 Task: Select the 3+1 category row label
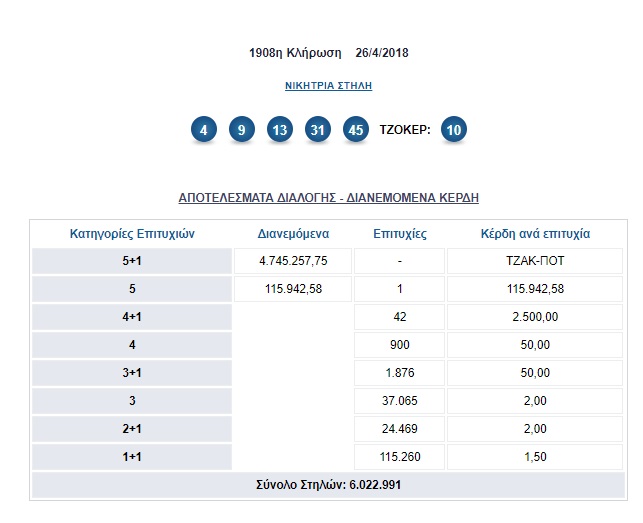pos(132,372)
